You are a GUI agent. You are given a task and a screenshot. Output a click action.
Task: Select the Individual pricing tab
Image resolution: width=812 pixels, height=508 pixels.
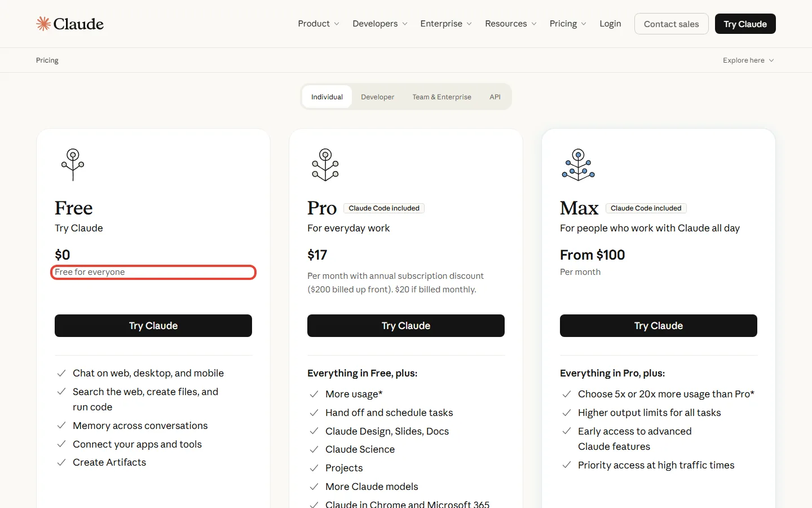coord(327,97)
